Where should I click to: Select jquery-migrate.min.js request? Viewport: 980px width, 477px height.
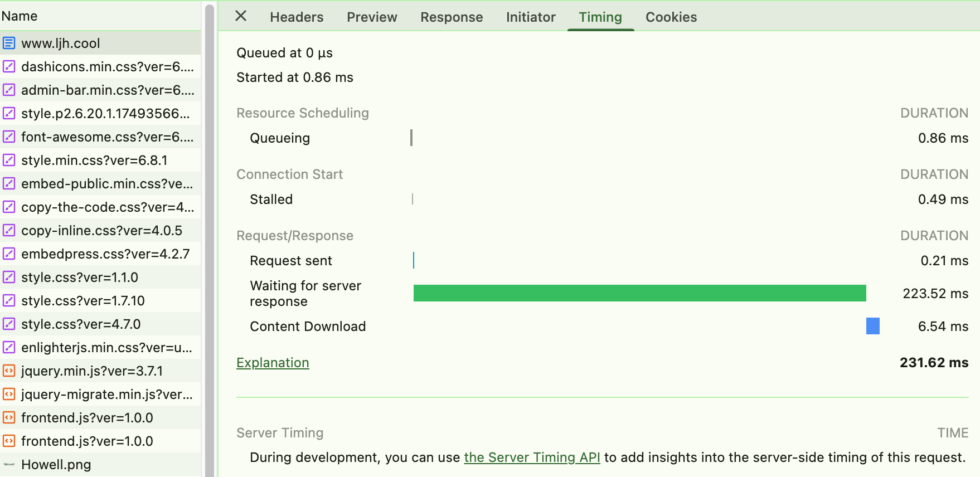pyautogui.click(x=100, y=394)
